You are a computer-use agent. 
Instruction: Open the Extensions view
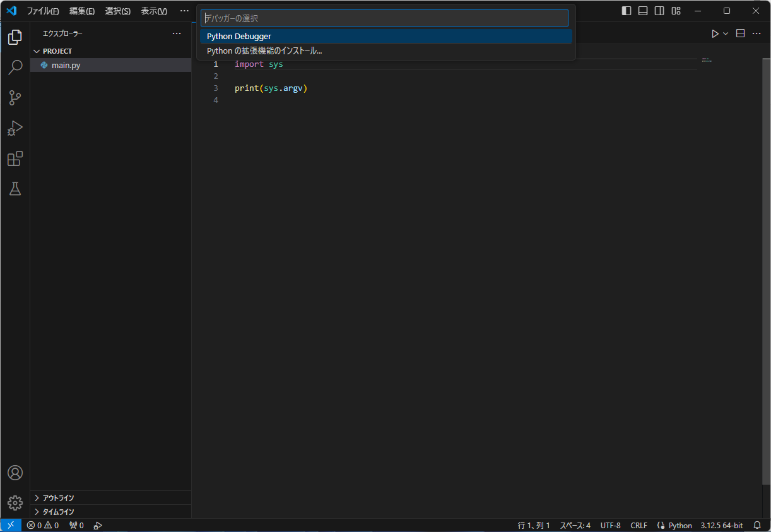[x=15, y=158]
